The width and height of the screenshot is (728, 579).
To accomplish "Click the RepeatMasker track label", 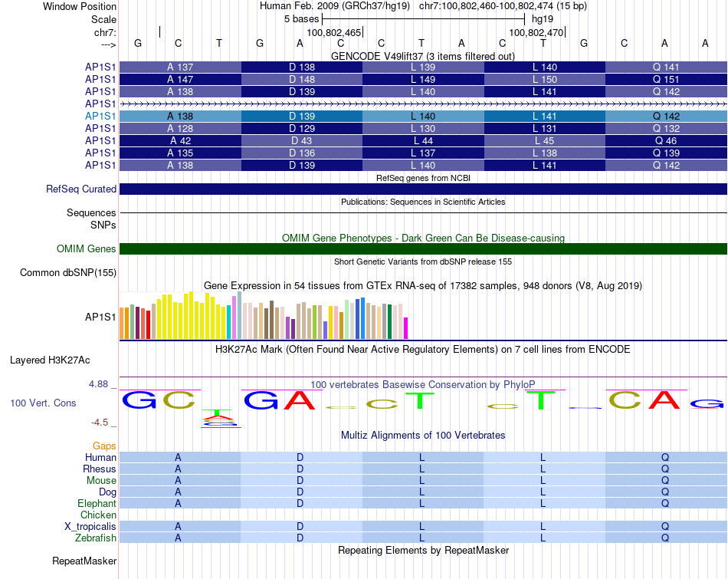I will [84, 561].
